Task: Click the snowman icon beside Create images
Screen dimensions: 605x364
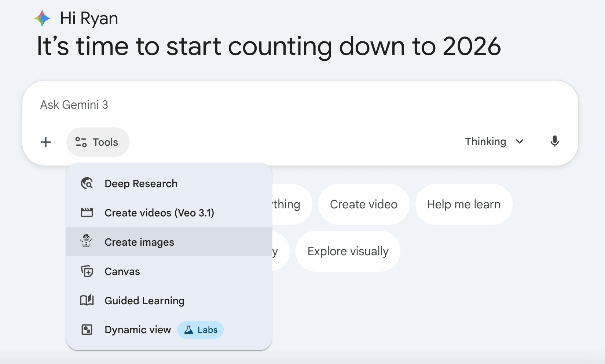Action: 87,241
